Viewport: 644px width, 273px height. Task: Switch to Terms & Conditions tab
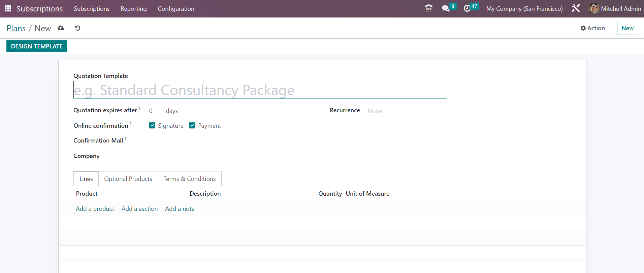click(190, 179)
